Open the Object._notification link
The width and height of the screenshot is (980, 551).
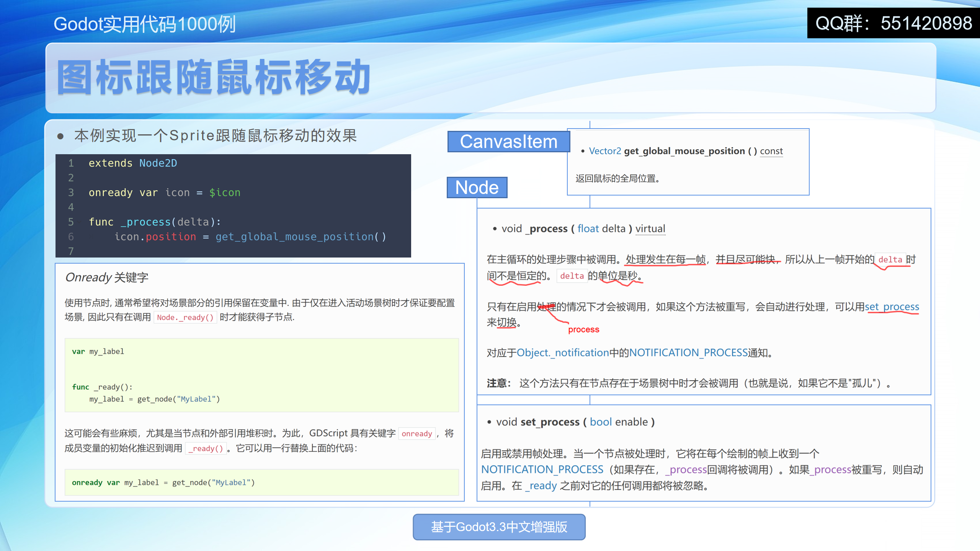tap(563, 352)
